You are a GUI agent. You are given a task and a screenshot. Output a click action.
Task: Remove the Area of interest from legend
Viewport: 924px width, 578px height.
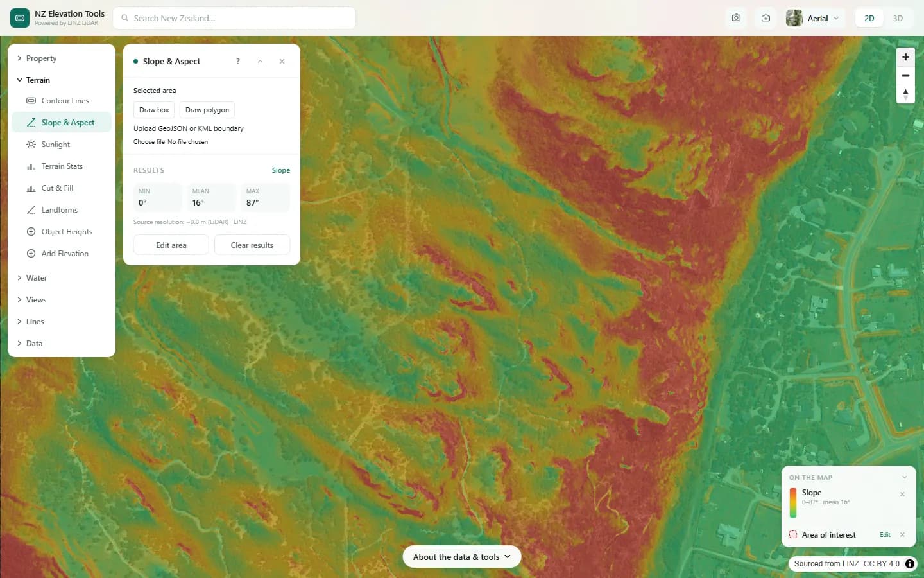(902, 535)
